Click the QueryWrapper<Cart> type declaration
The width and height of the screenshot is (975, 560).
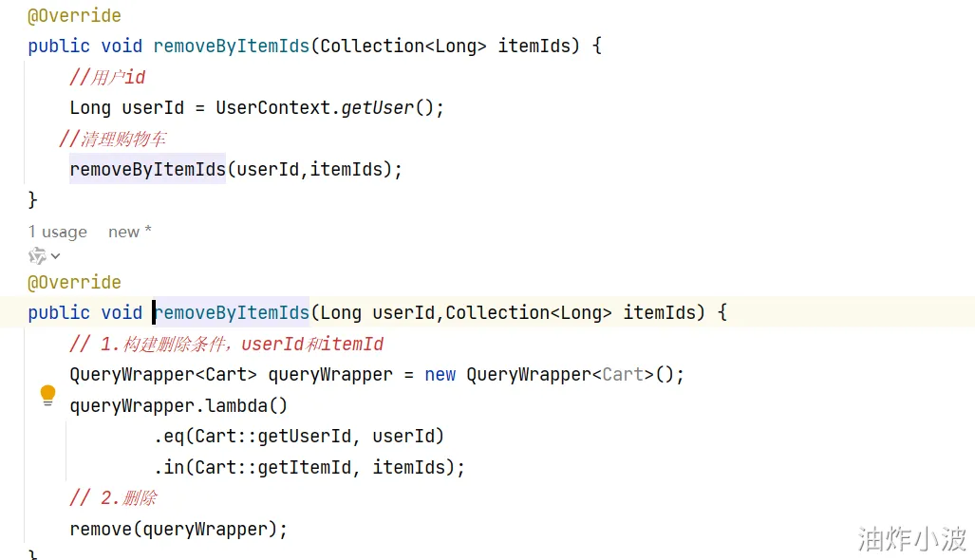(x=163, y=375)
